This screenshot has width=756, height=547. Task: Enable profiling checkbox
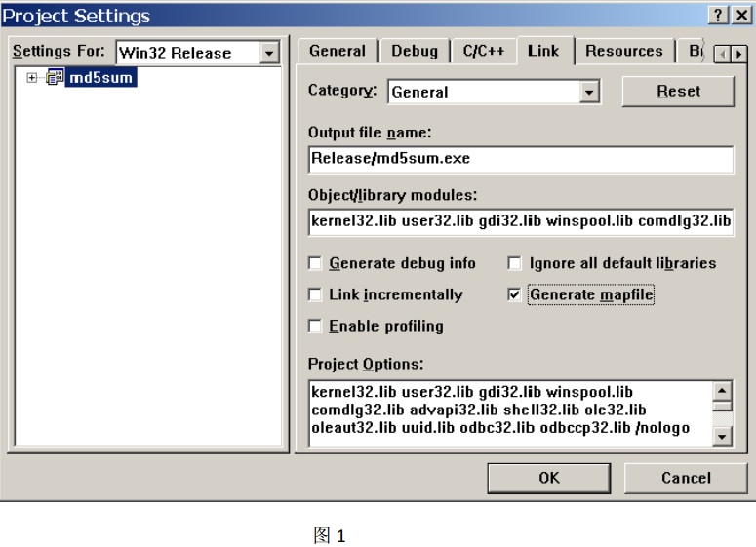[315, 326]
